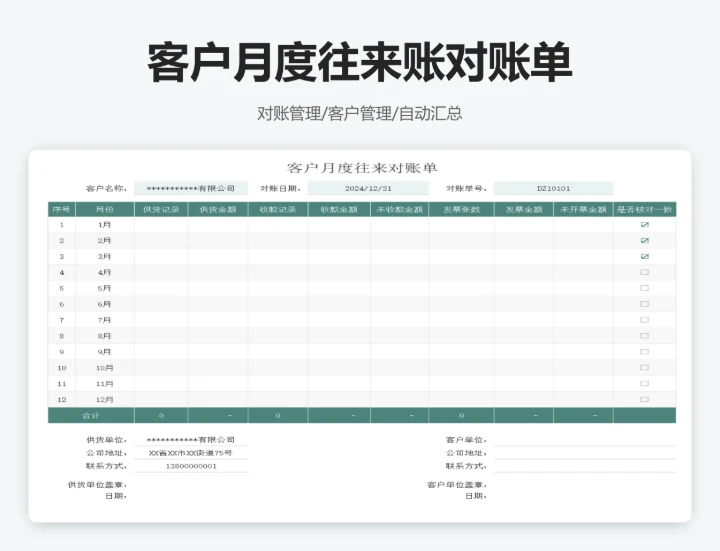This screenshot has width=720, height=551.
Task: Select the 1月 month cell
Action: point(105,225)
